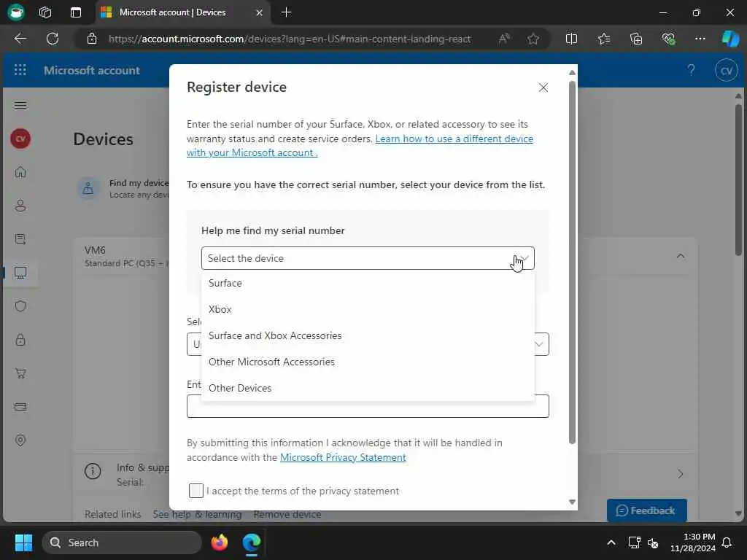Open the country/region dropdown arrow

click(539, 344)
